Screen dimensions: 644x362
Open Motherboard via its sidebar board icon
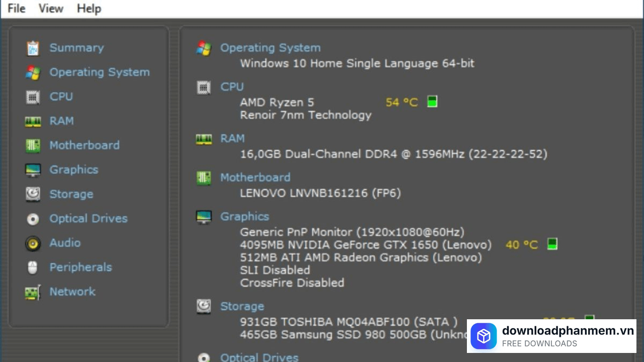[x=33, y=146]
